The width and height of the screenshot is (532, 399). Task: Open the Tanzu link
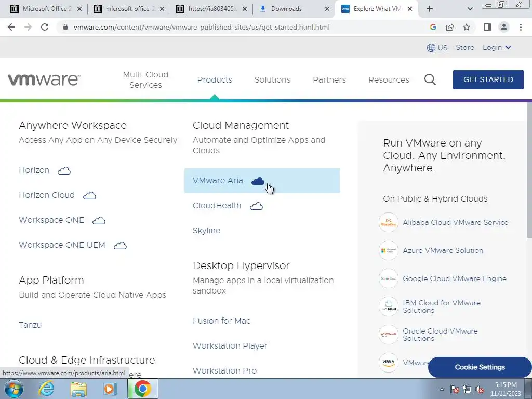[x=30, y=325]
